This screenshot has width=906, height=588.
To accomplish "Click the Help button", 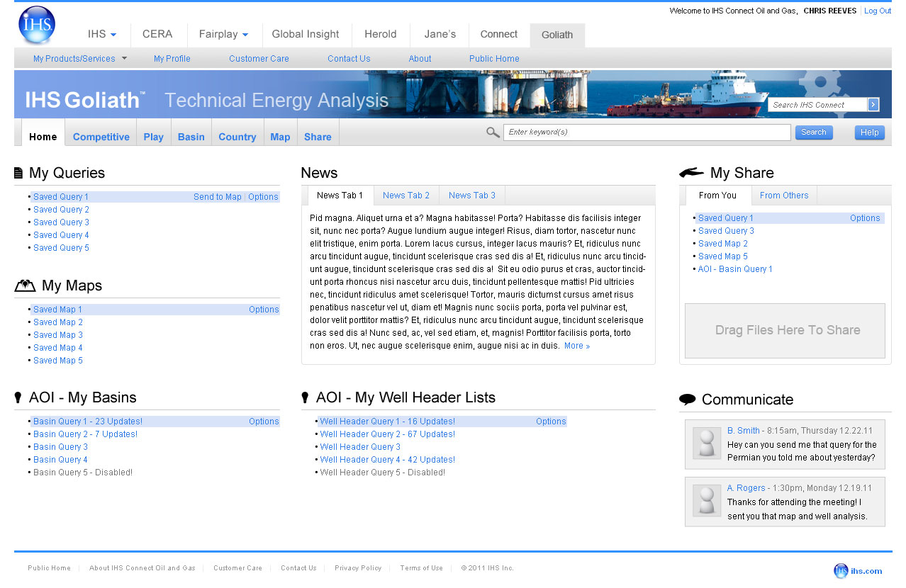I will [870, 132].
